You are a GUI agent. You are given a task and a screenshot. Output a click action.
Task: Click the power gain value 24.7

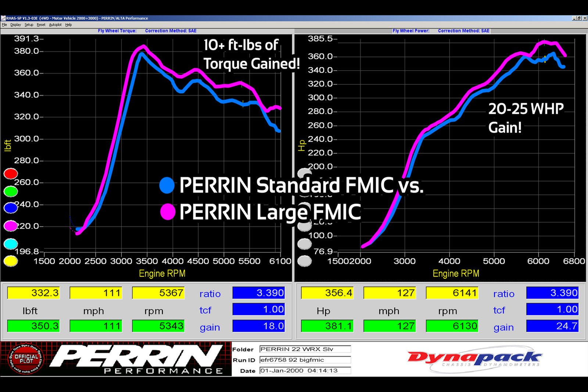[552, 326]
